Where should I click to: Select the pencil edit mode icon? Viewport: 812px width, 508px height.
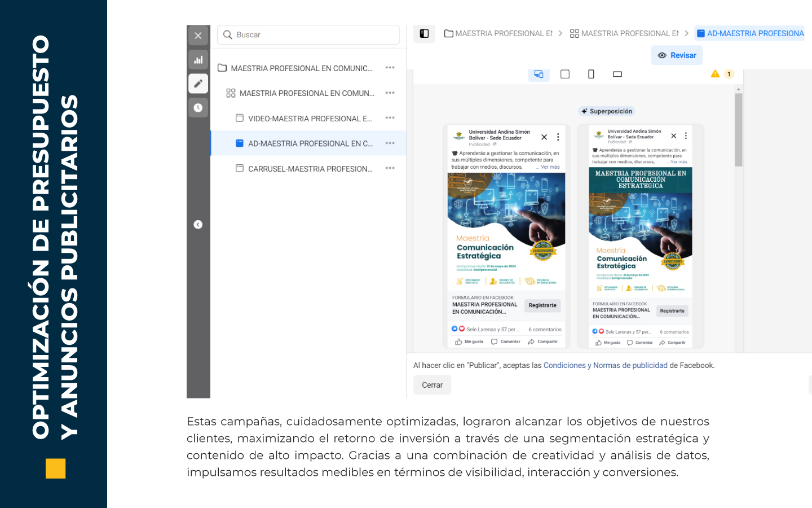pos(198,84)
